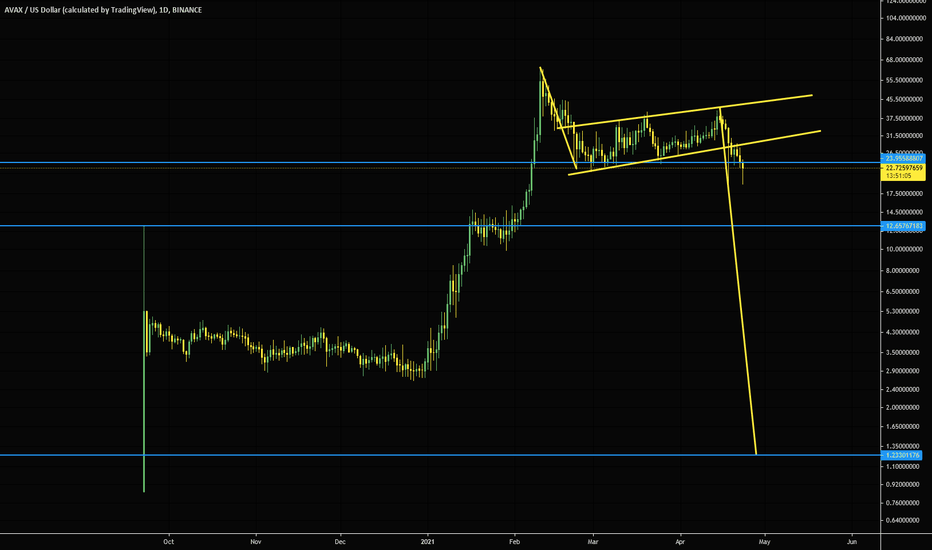This screenshot has width=932, height=550.
Task: Select the blue 23.95588807 price label
Action: coord(904,159)
